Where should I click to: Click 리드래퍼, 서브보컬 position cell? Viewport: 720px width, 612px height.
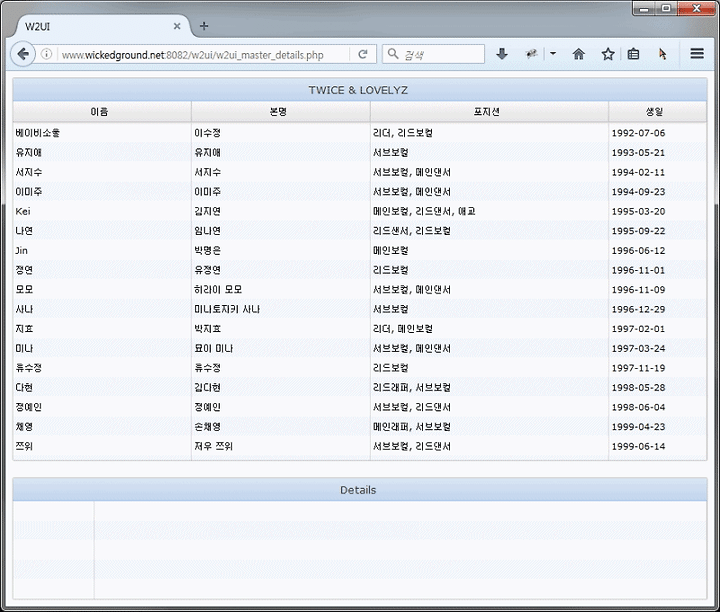pyautogui.click(x=489, y=387)
